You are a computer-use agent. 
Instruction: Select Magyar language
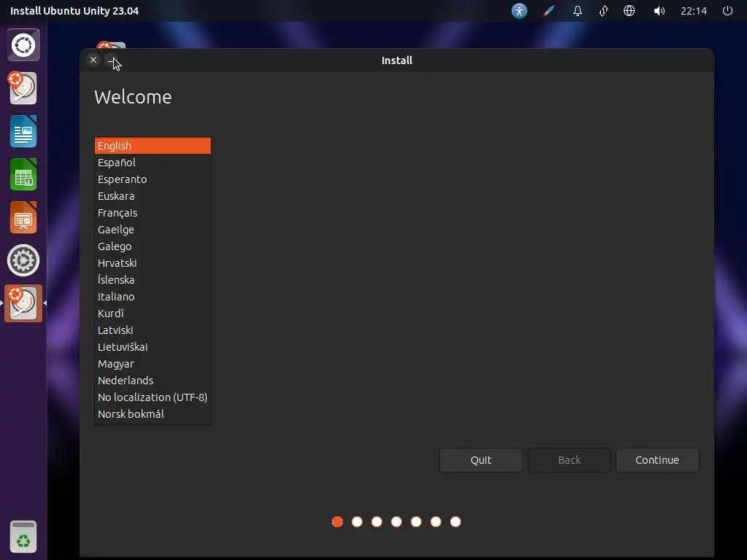[x=152, y=364]
